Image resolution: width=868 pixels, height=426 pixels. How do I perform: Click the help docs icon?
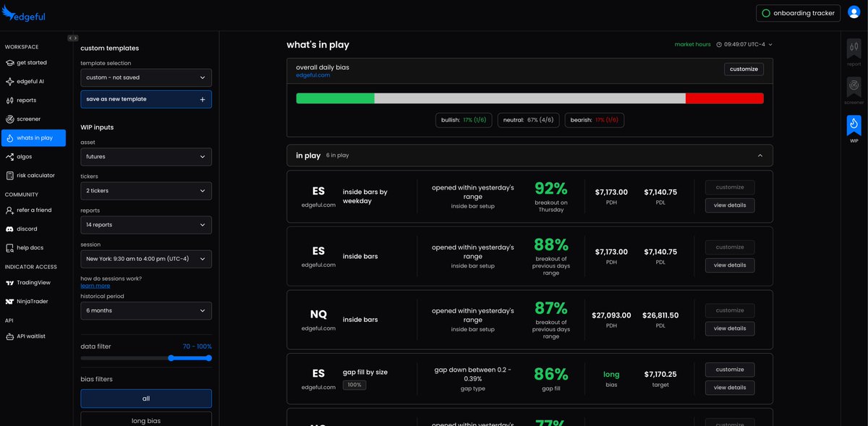(x=10, y=248)
